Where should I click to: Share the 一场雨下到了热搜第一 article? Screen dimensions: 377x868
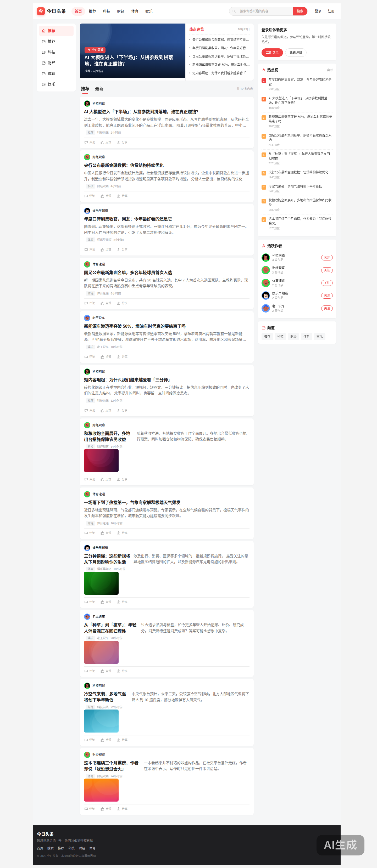[122, 533]
